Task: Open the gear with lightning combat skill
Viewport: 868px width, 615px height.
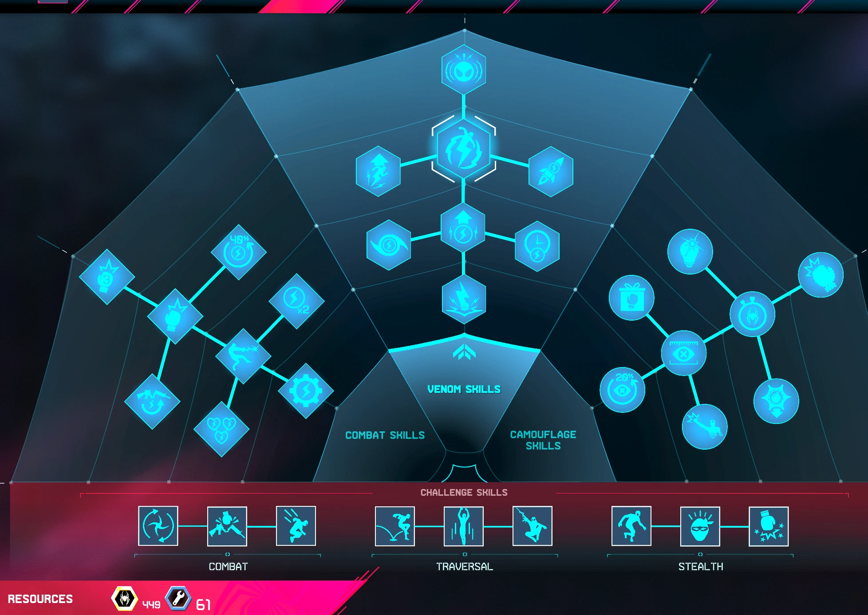Action: coord(306,391)
